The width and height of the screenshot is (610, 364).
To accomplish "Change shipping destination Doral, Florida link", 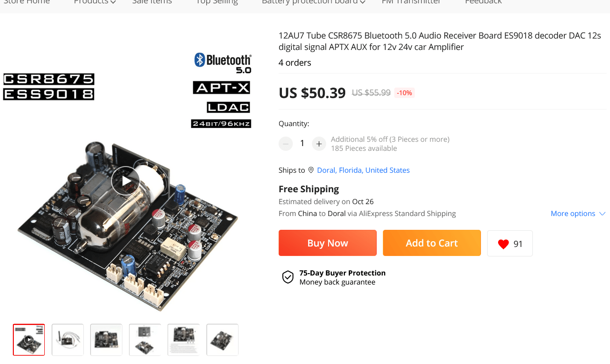I will pyautogui.click(x=363, y=170).
